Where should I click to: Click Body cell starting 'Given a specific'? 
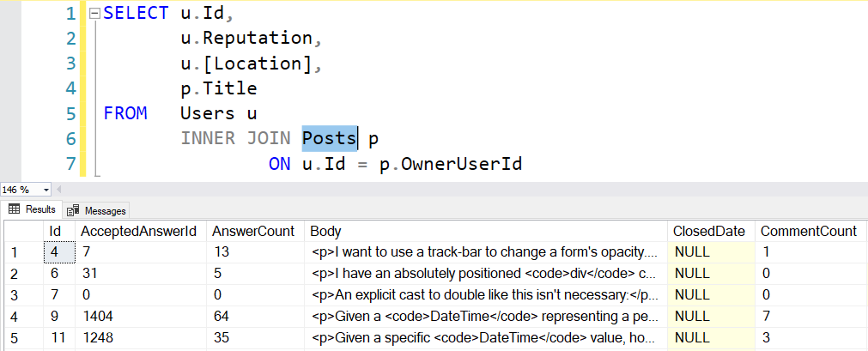(x=485, y=338)
